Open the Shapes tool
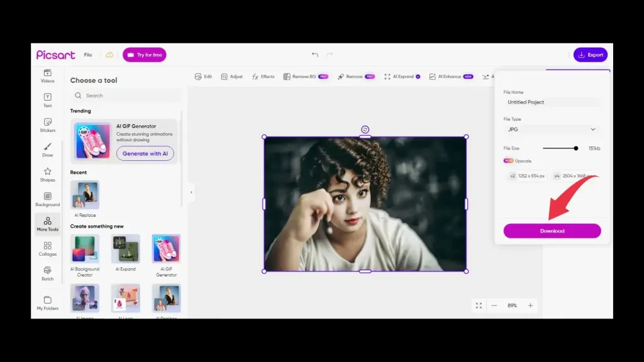Image resolution: width=644 pixels, height=362 pixels. click(x=48, y=175)
